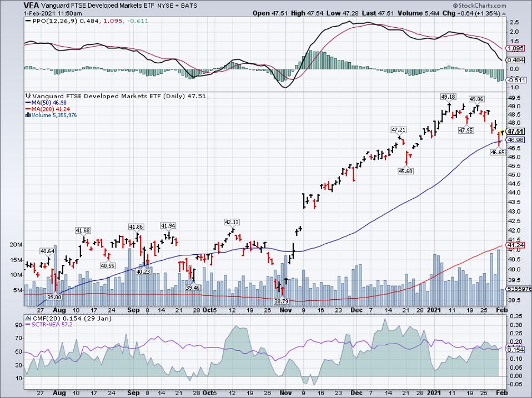Viewport: 532px width, 398px height.
Task: Click the VEA ticker symbol in the header
Action: point(31,6)
